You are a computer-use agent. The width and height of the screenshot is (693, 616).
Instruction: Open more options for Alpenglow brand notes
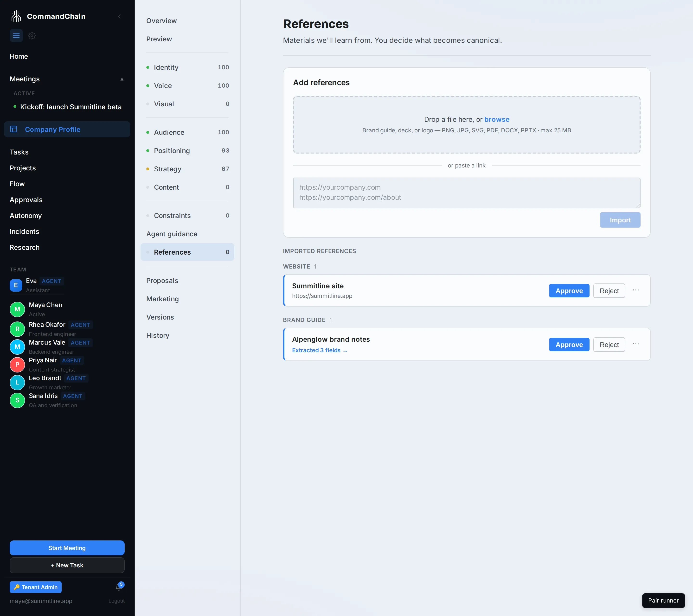coord(636,344)
